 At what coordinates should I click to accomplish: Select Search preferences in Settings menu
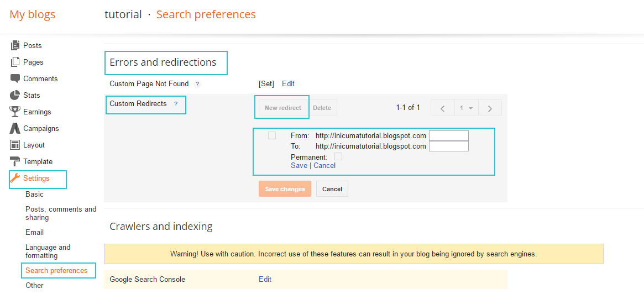(x=56, y=271)
